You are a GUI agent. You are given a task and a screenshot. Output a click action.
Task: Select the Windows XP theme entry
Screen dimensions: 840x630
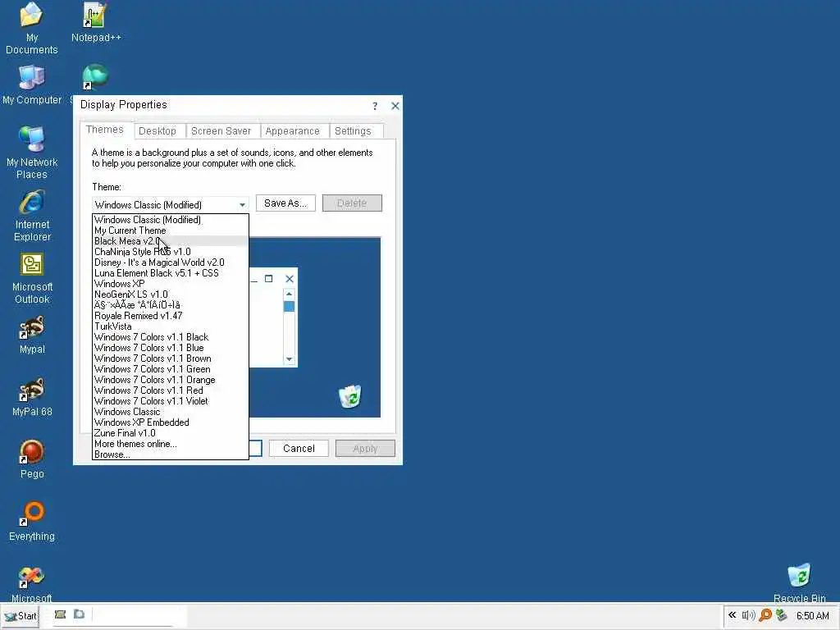[x=171, y=284]
